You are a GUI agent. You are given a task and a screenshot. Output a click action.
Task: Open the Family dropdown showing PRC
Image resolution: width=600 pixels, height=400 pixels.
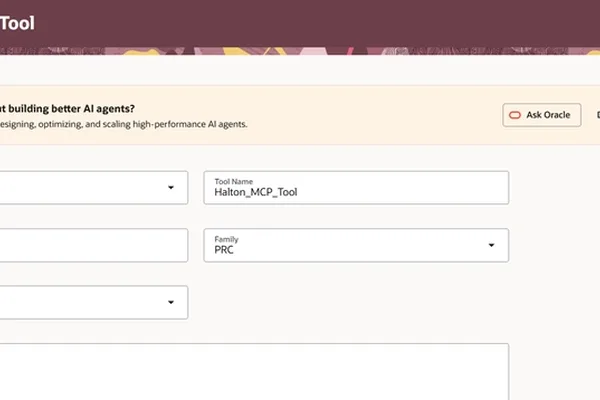pos(356,245)
